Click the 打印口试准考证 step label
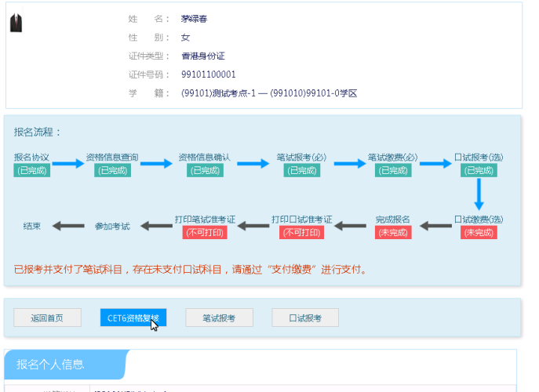This screenshot has height=392, width=539. pyautogui.click(x=302, y=220)
